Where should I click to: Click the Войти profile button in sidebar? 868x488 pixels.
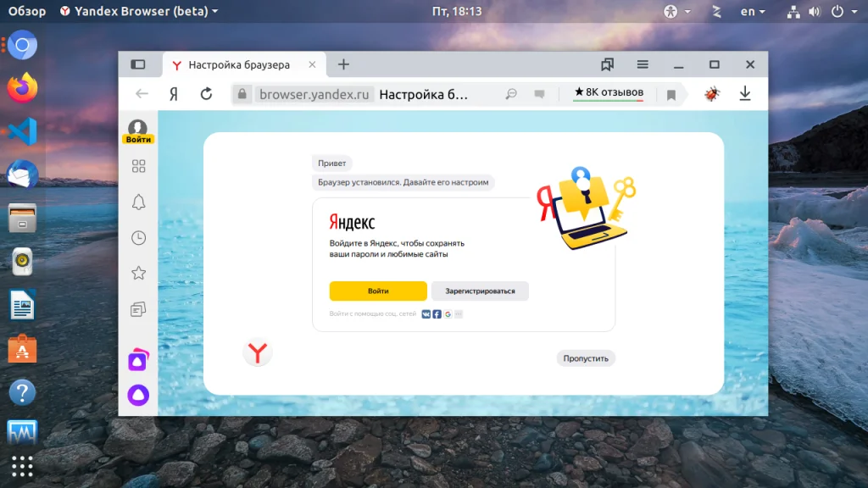point(138,131)
